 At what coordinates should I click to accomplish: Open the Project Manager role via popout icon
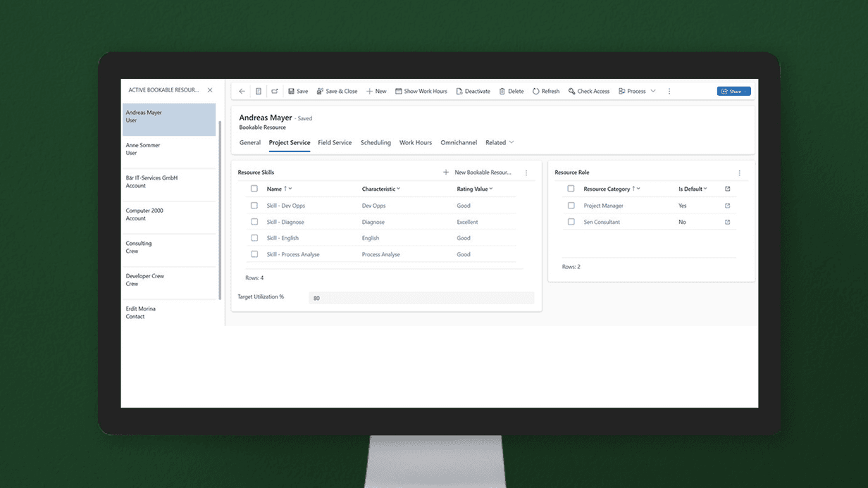(x=728, y=206)
